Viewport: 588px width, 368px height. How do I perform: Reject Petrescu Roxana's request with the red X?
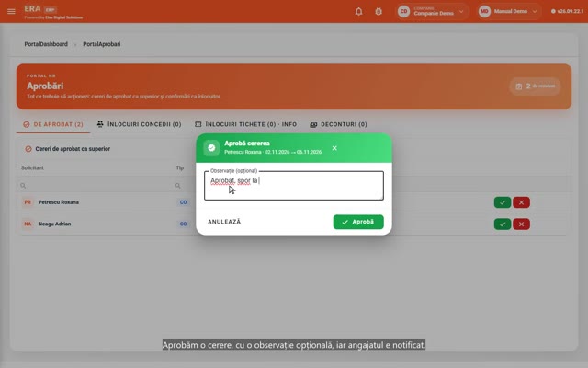pos(521,202)
